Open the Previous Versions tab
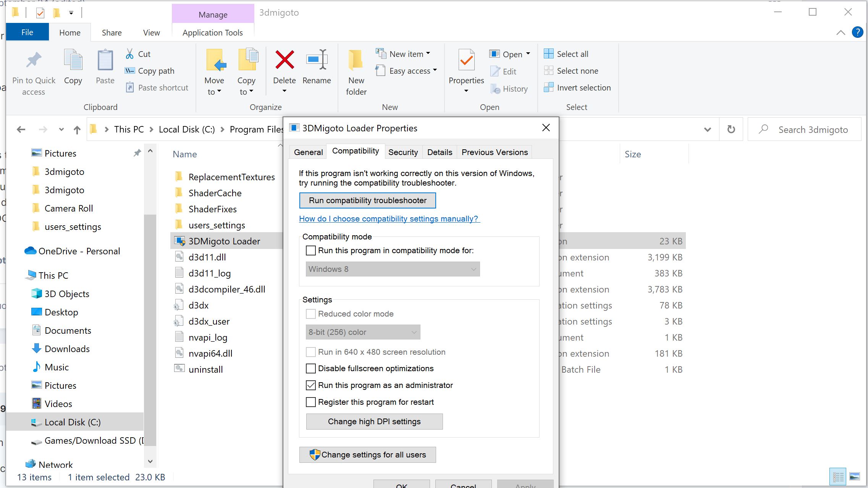Viewport: 868px width, 488px height. coord(495,152)
